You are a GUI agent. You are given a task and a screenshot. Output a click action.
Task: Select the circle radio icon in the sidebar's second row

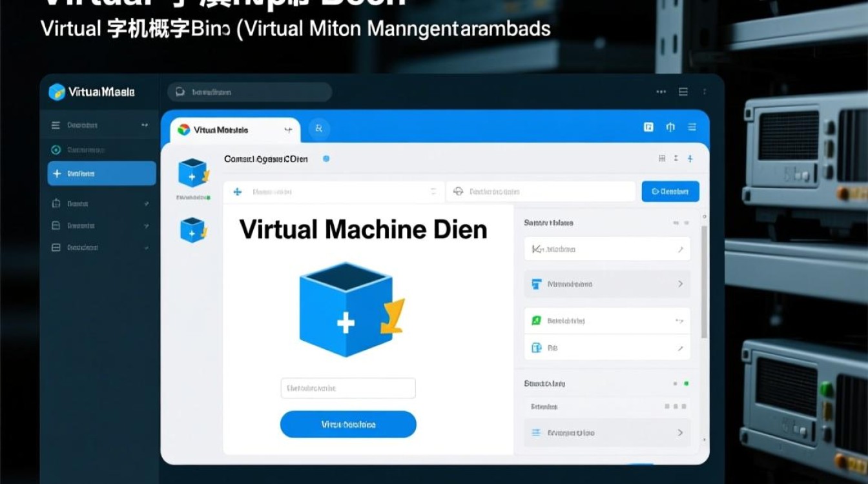pos(56,150)
